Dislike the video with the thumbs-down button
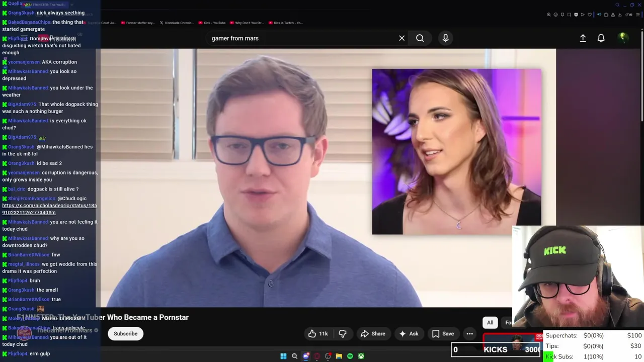 [342, 334]
